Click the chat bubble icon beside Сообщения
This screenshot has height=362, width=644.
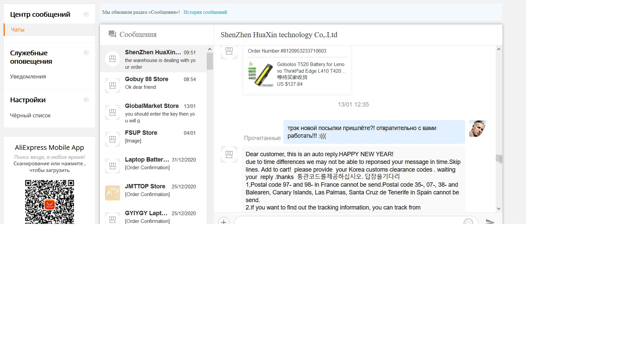click(x=112, y=34)
